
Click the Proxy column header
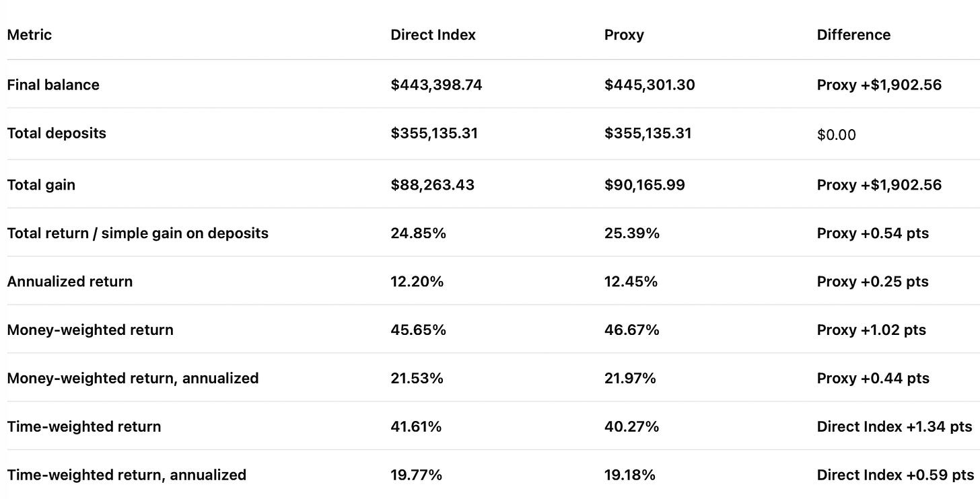coord(624,35)
